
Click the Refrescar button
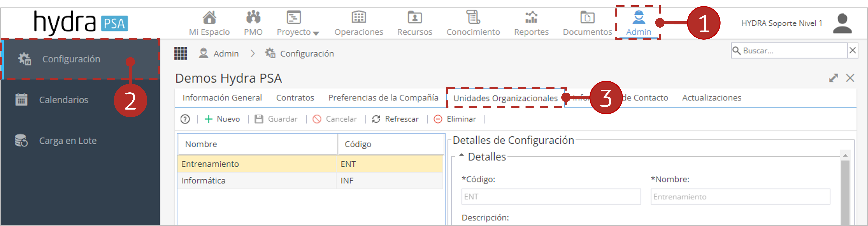pyautogui.click(x=395, y=119)
